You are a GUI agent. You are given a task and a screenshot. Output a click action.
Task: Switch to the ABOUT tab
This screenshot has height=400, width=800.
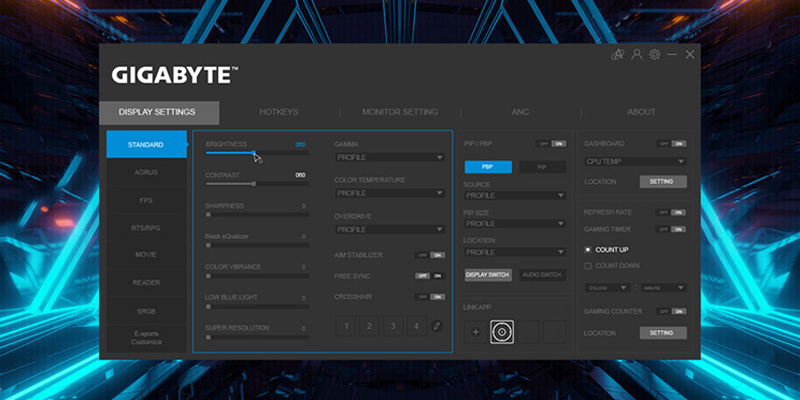tap(641, 112)
